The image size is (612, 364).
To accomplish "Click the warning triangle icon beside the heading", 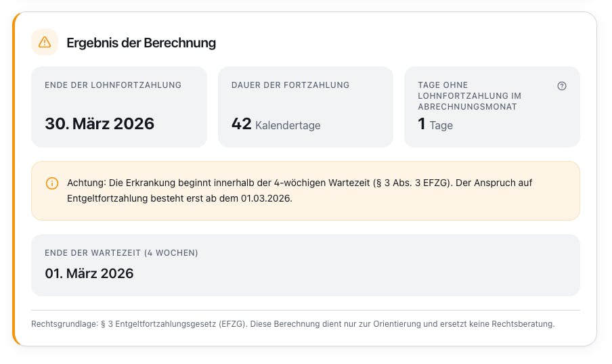I will (45, 42).
